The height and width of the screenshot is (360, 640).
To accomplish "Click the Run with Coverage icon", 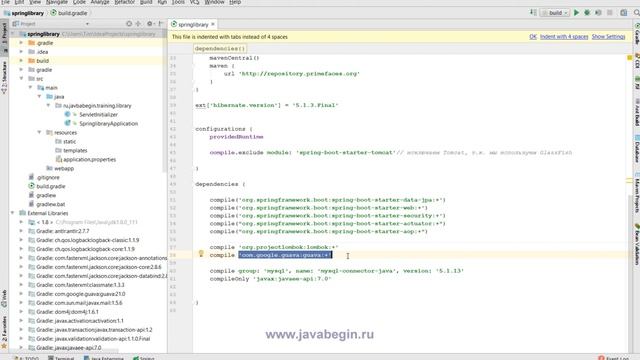I will point(598,13).
